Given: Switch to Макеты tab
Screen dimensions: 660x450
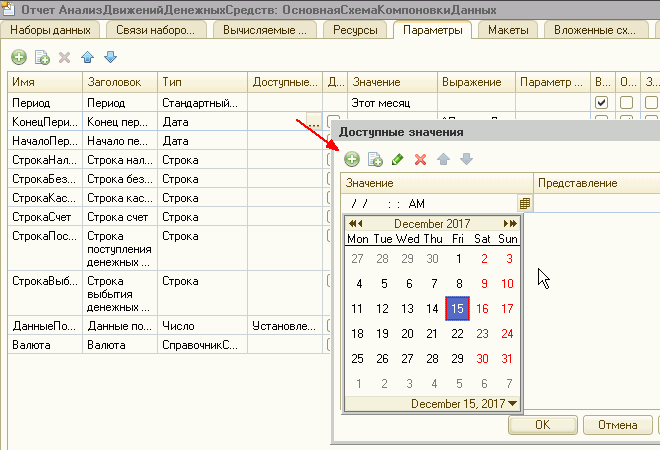Looking at the screenshot, I should click(508, 30).
